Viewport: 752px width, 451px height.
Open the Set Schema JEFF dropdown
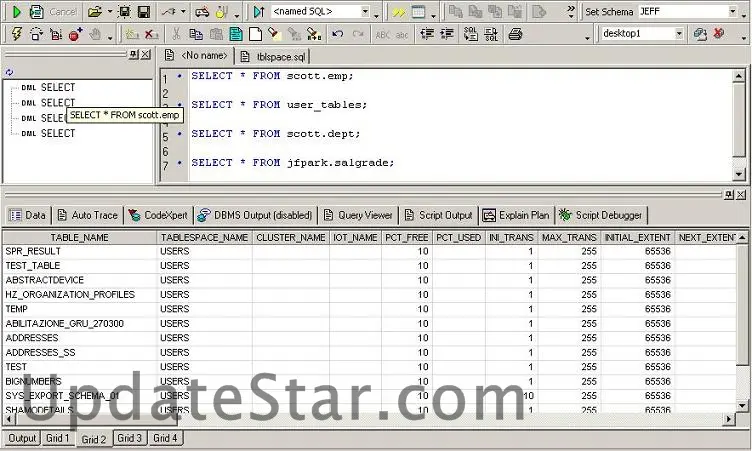732,12
